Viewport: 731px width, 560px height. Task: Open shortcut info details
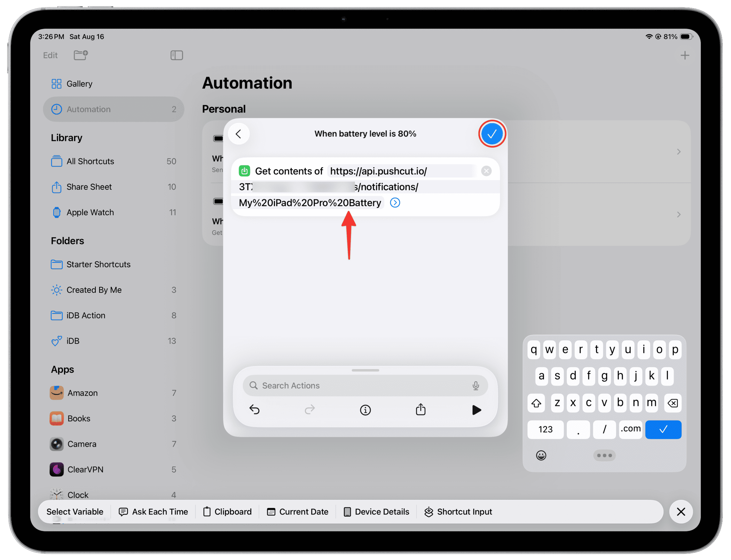365,410
